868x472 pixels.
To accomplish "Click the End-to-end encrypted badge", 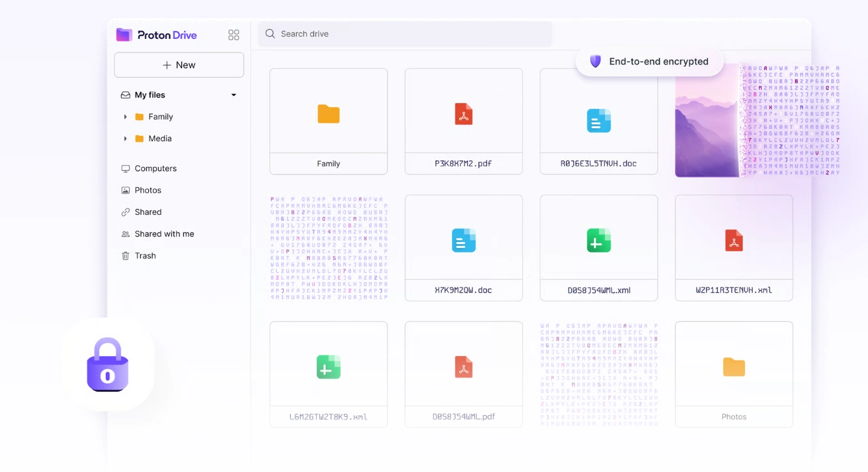I will pos(649,62).
